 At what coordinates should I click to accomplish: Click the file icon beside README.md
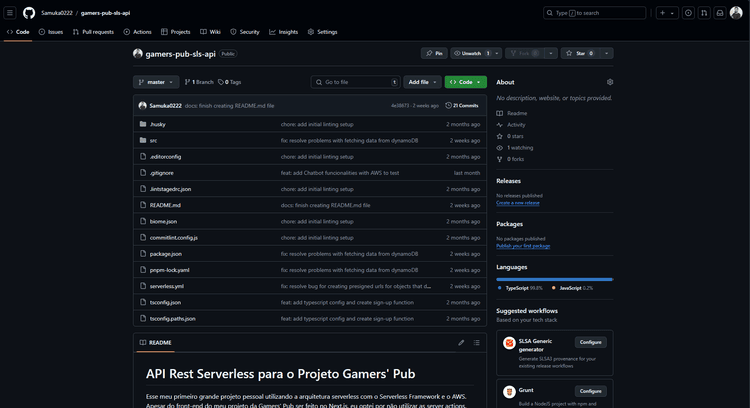(x=143, y=205)
